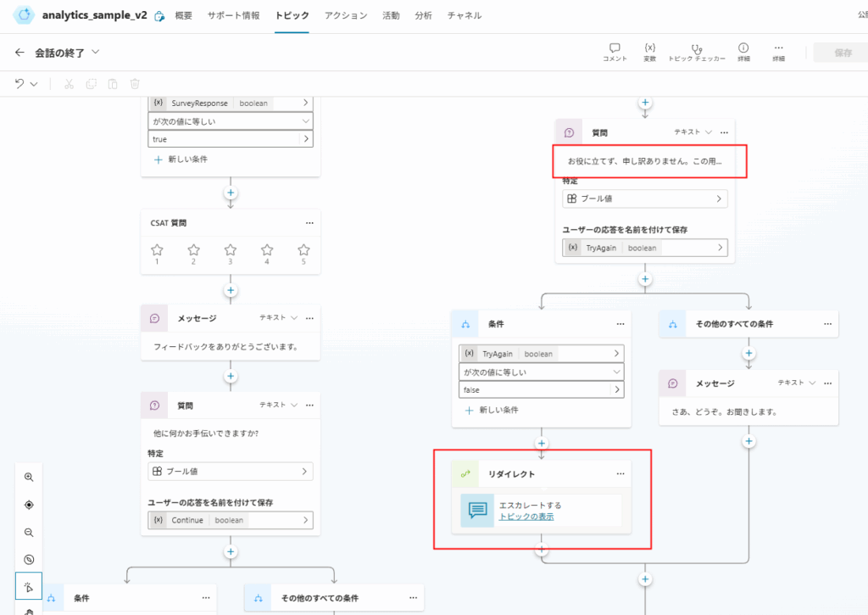Open リダイレクト node options menu
This screenshot has width=868, height=615.
(x=620, y=473)
